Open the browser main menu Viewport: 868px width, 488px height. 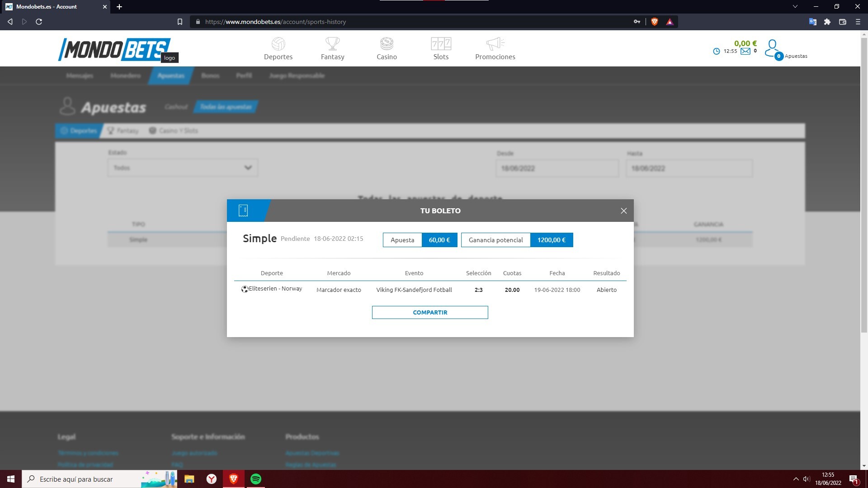pyautogui.click(x=858, y=22)
